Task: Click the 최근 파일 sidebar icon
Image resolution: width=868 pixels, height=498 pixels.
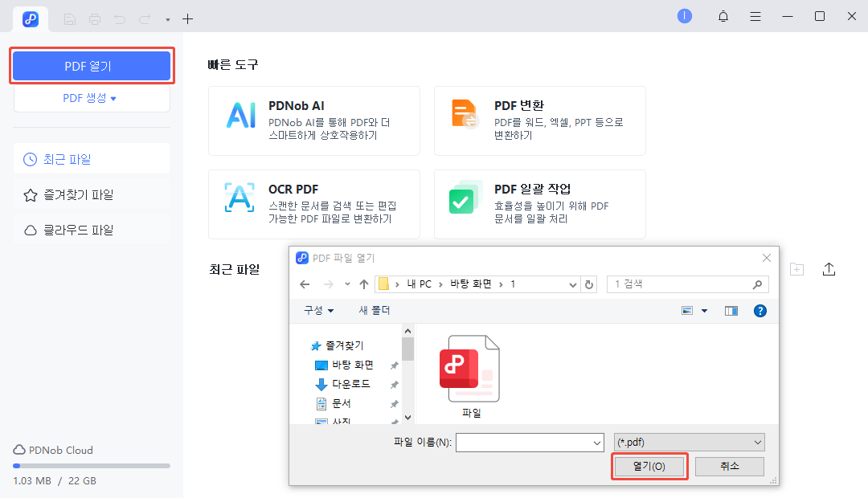Action: pyautogui.click(x=31, y=158)
